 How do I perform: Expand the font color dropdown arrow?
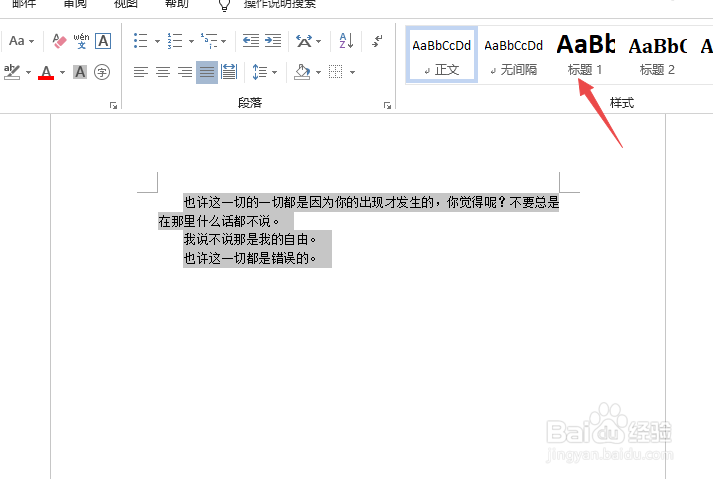(x=62, y=72)
